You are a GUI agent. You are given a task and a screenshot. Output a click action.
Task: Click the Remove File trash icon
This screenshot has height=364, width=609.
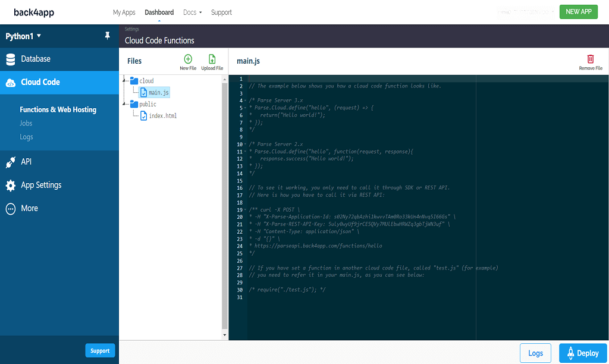point(591,59)
